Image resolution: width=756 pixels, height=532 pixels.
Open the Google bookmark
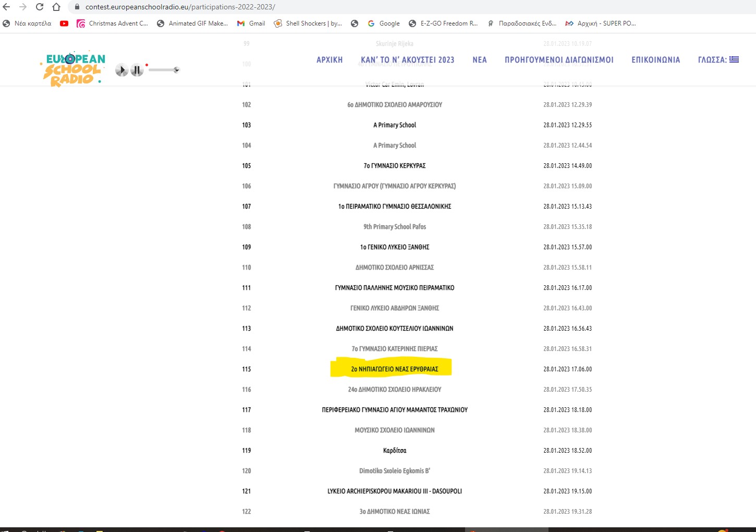[384, 23]
